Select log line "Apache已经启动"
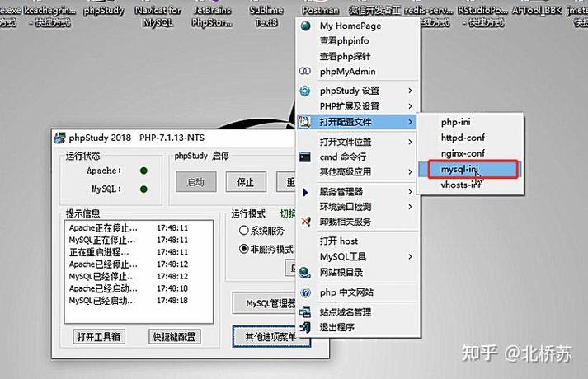The image size is (588, 379). click(x=129, y=288)
